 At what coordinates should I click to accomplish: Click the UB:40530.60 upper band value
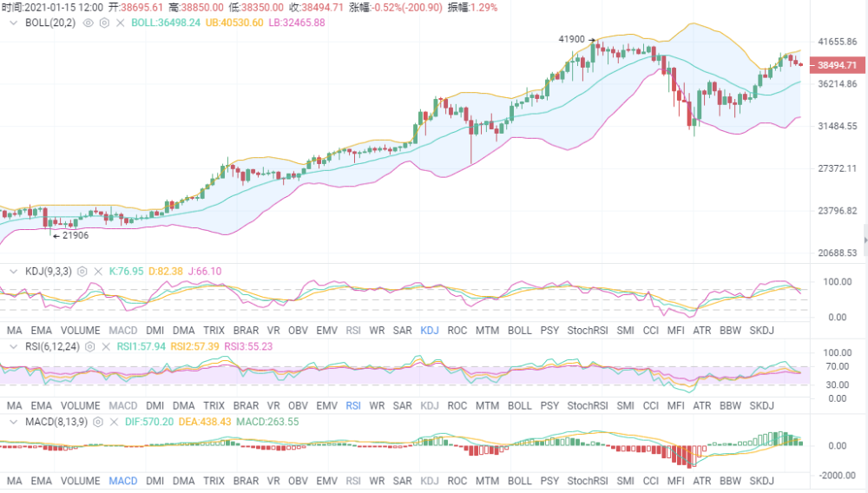tap(234, 23)
